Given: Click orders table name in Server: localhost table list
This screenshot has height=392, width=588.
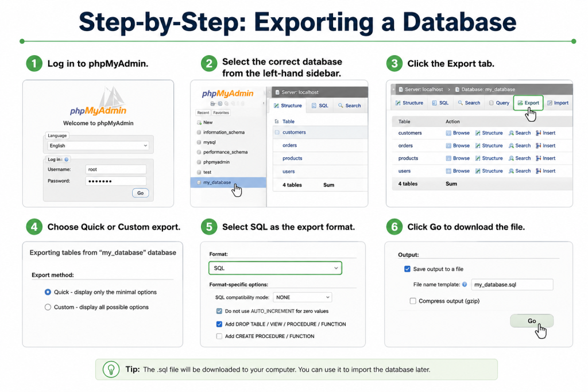Looking at the screenshot, I should [289, 145].
